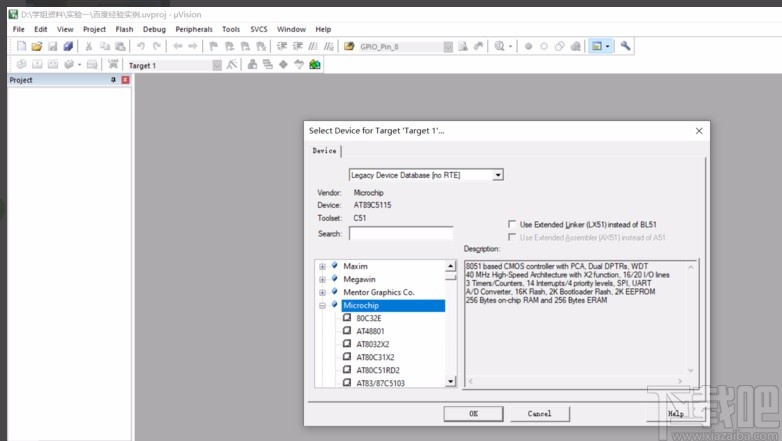Click the device Search field
This screenshot has height=441, width=782.
401,233
